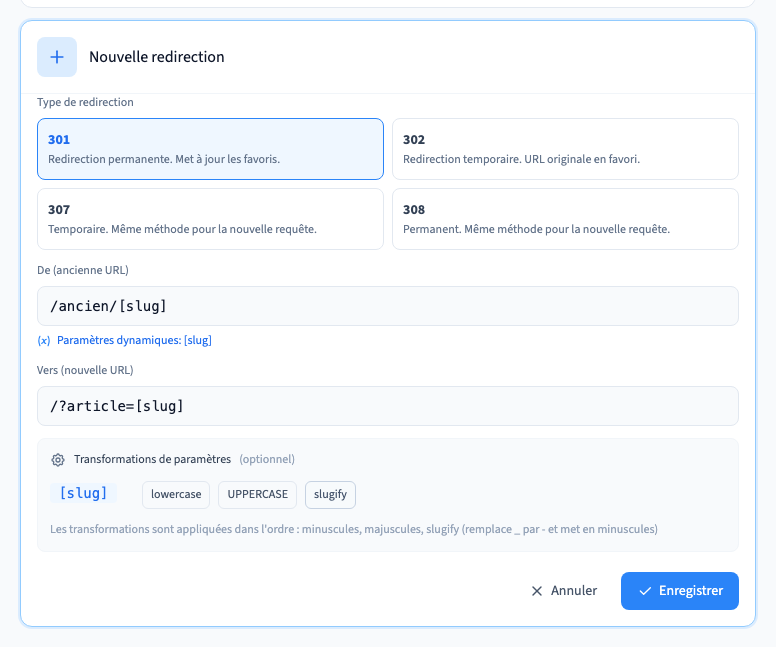The height and width of the screenshot is (647, 776).
Task: Choose the 302 temporary redirection type
Action: point(565,149)
